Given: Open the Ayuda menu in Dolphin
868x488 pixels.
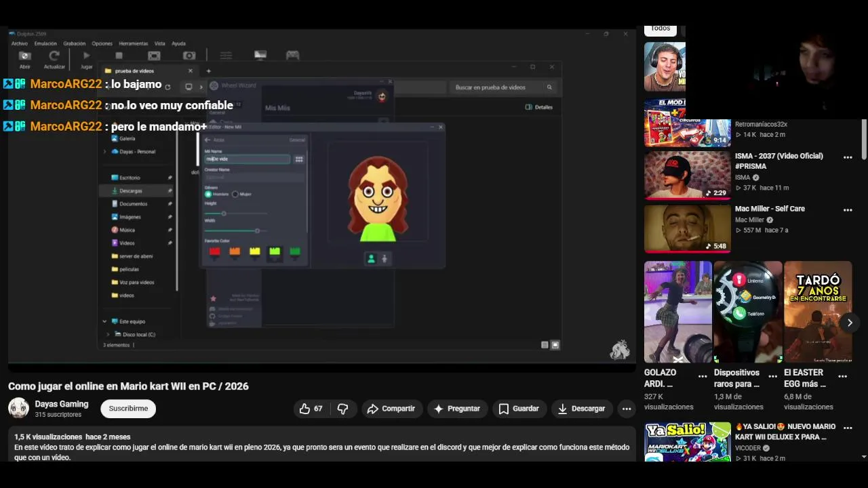Looking at the screenshot, I should (178, 43).
